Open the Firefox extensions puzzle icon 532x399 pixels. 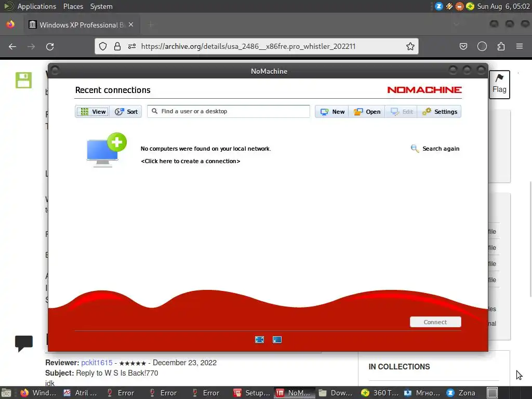click(501, 46)
